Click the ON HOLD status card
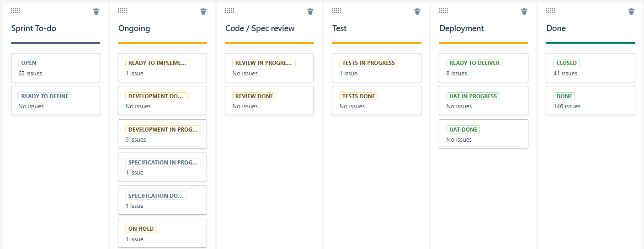The height and width of the screenshot is (249, 644). [x=162, y=233]
